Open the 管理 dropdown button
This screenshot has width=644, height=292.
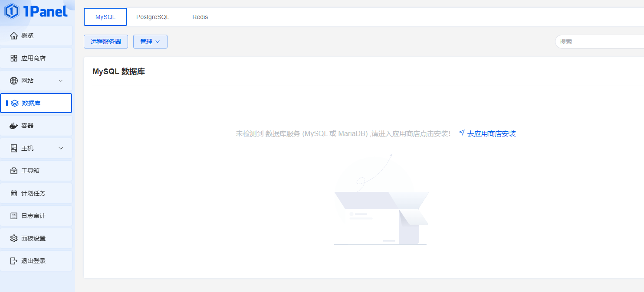click(150, 42)
